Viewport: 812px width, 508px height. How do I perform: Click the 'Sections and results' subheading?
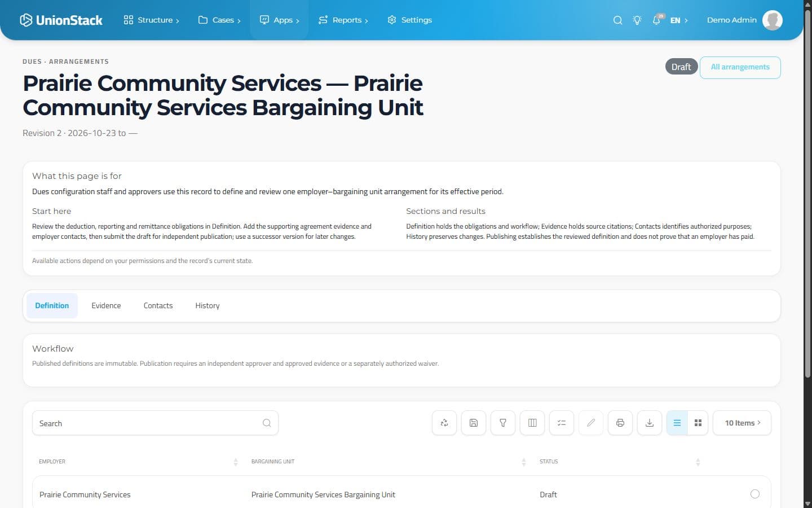(x=445, y=211)
